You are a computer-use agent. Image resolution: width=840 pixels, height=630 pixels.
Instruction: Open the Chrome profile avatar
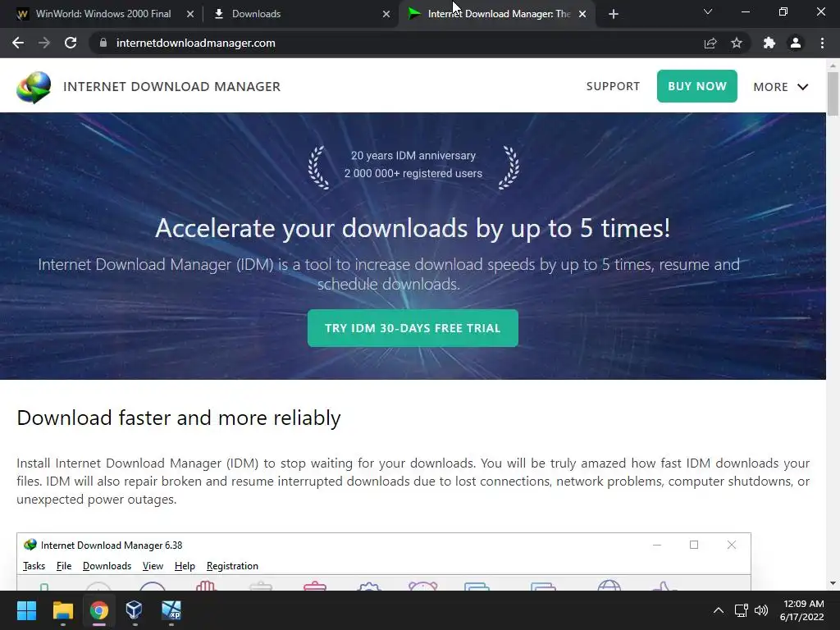pos(796,43)
